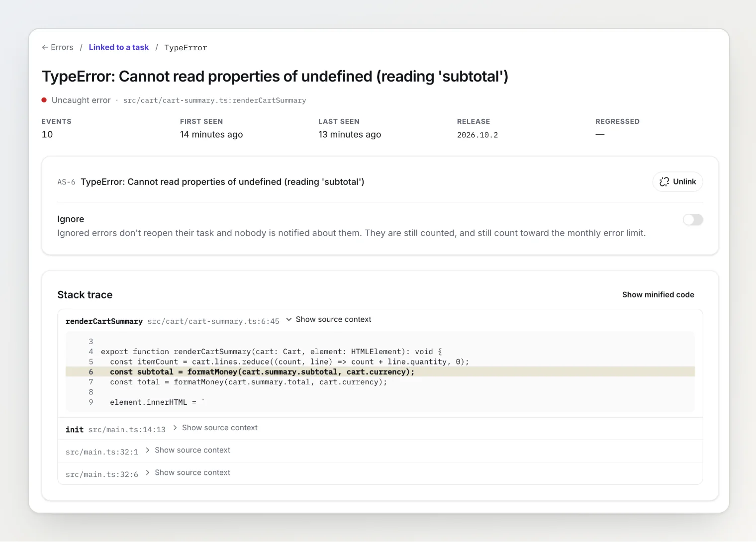The height and width of the screenshot is (542, 756).
Task: Click '13 minutes ago' last seen value
Action: (x=350, y=134)
